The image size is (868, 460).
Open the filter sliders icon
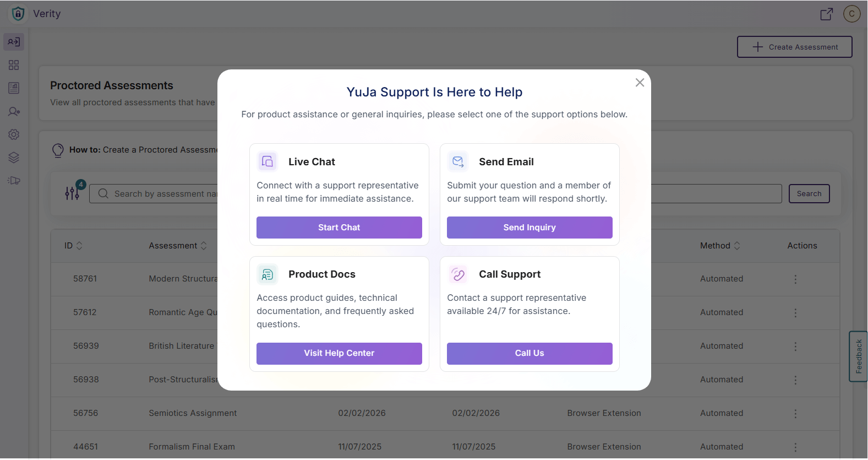(72, 193)
